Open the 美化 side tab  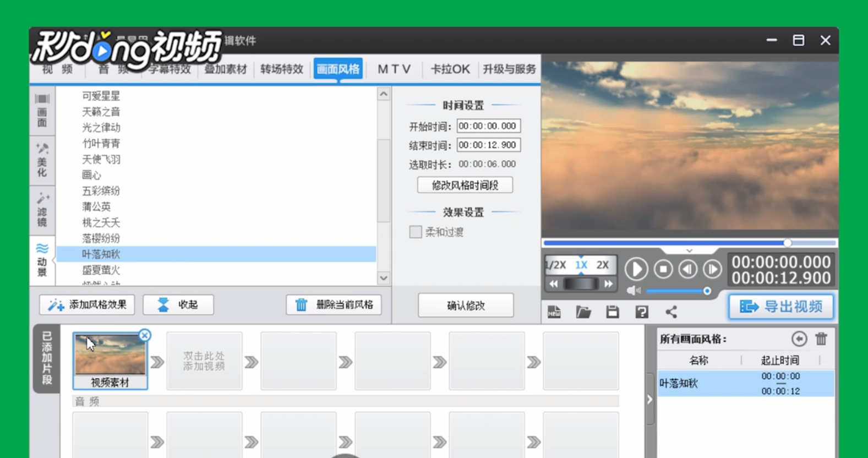[42, 161]
